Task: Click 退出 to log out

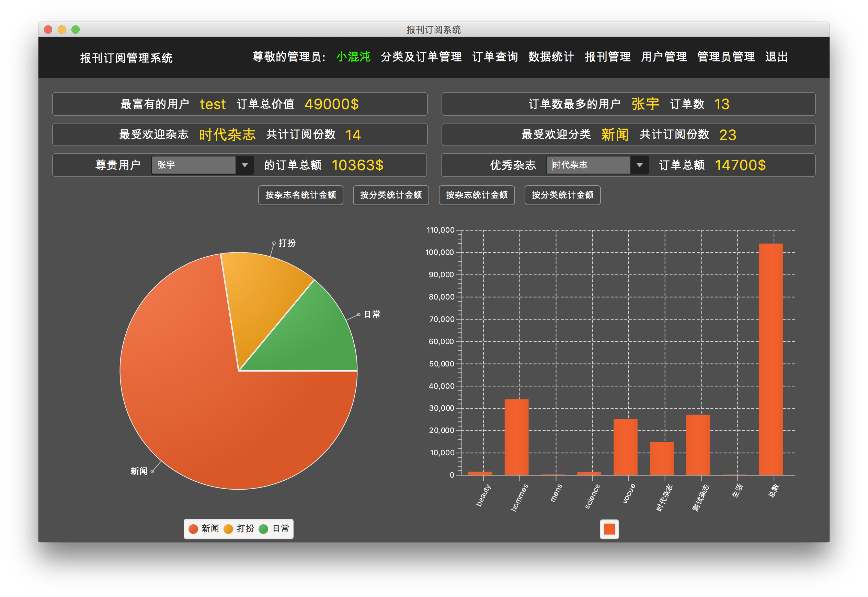Action: 776,57
